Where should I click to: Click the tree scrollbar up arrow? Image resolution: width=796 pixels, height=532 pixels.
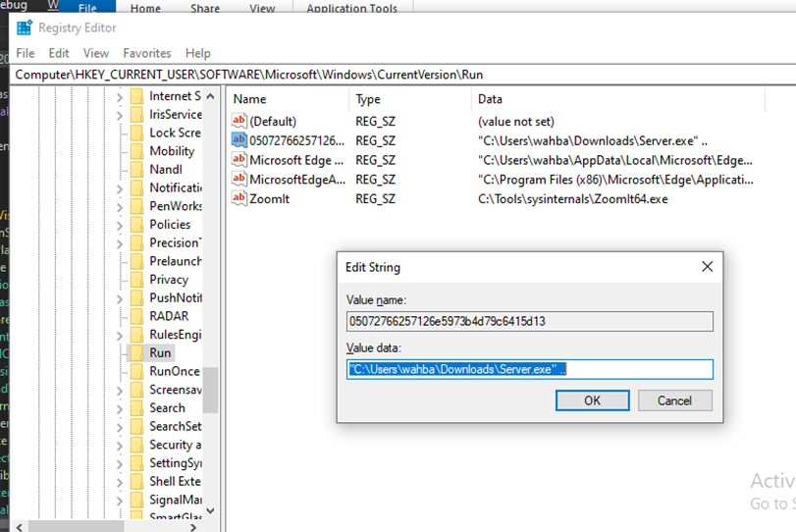(x=211, y=96)
